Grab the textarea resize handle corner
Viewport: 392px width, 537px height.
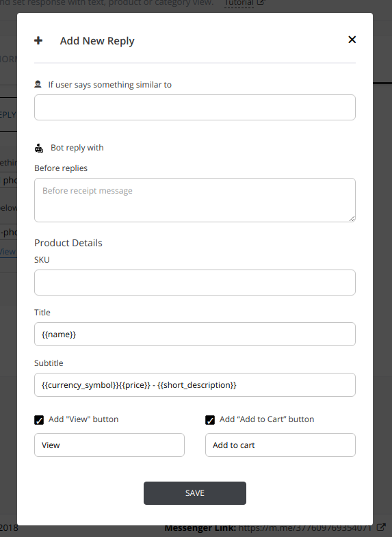click(x=352, y=218)
